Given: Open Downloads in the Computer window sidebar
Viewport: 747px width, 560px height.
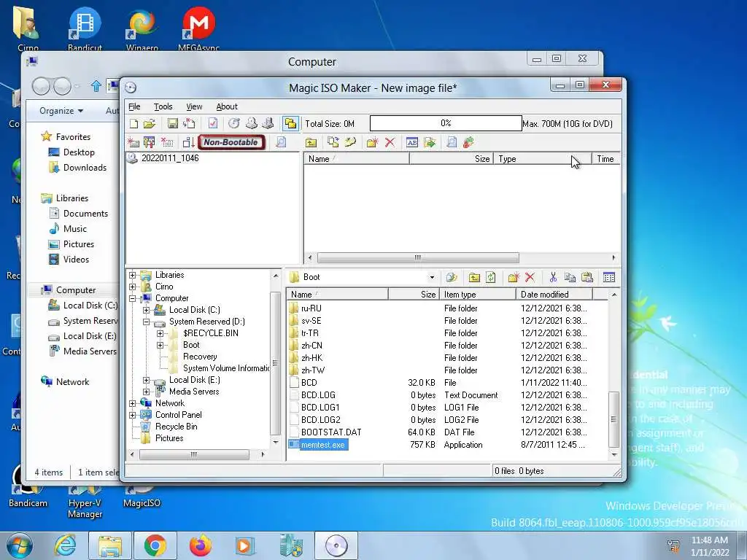Looking at the screenshot, I should click(85, 168).
